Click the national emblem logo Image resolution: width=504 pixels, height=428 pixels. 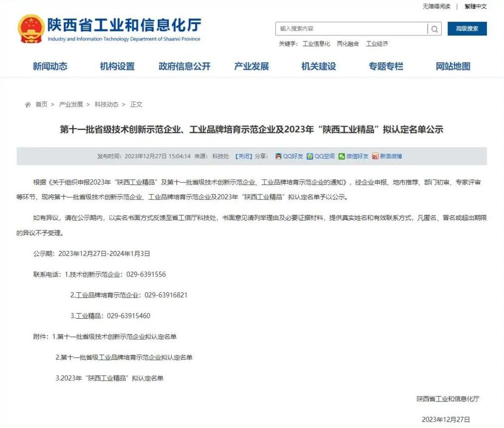click(31, 29)
